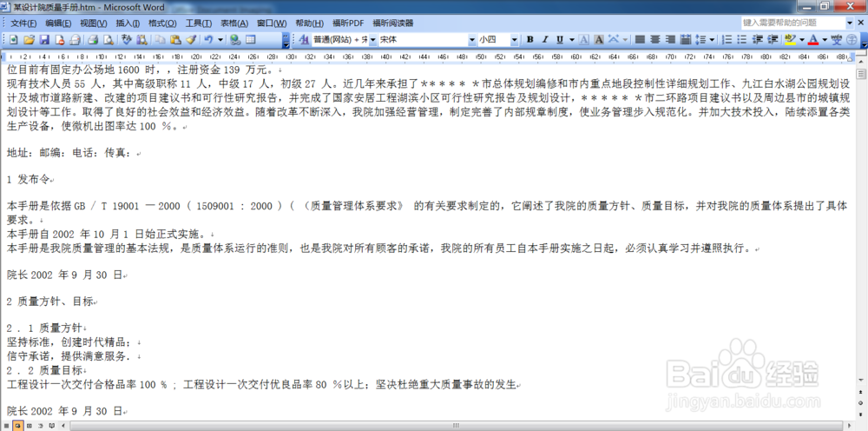868x431 pixels.
Task: Open the research tool icon
Action: click(x=142, y=39)
